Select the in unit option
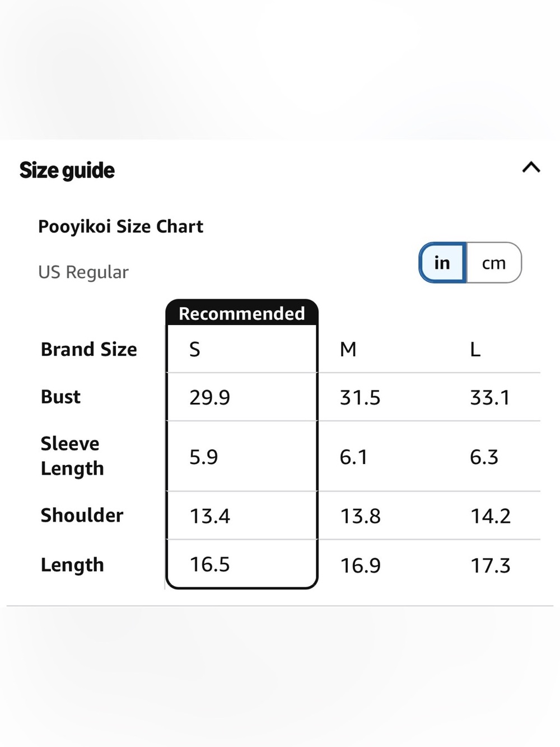This screenshot has width=560, height=747. pos(442,263)
